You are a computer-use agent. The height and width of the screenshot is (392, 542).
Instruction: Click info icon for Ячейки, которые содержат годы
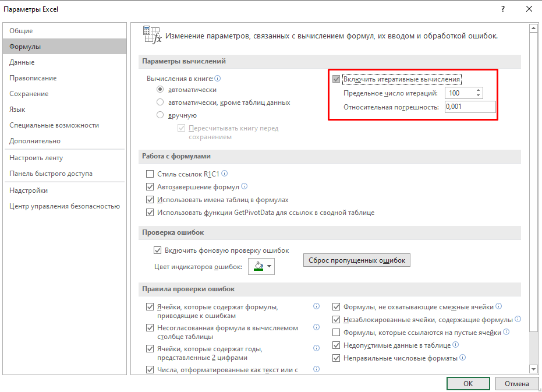316,348
